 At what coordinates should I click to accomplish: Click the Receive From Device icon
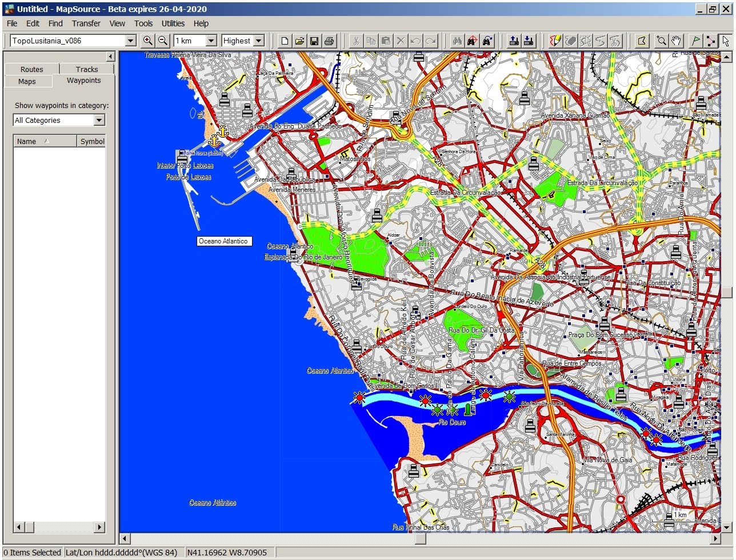click(x=529, y=41)
